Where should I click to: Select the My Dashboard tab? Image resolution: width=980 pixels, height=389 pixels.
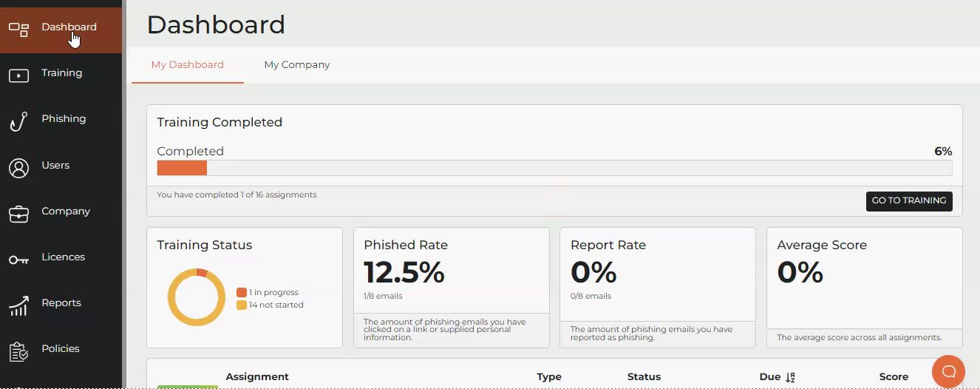187,65
